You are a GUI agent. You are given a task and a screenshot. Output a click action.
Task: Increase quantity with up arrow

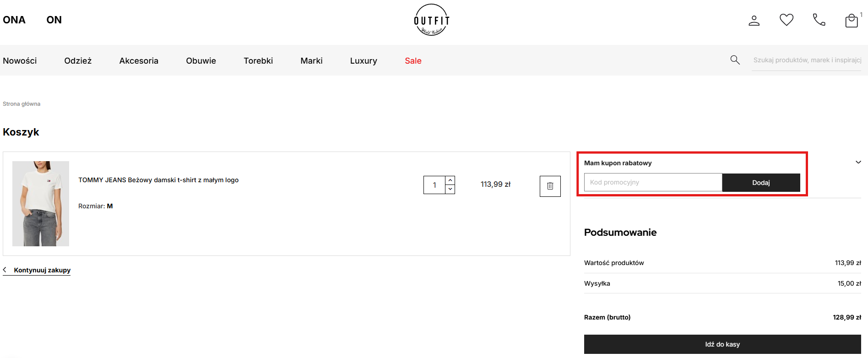(x=450, y=180)
